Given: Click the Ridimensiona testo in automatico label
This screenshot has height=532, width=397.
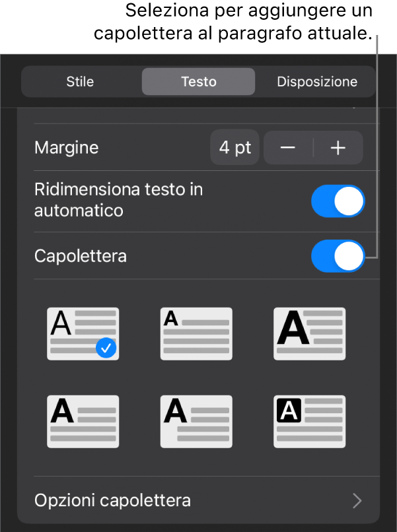Looking at the screenshot, I should tap(118, 200).
